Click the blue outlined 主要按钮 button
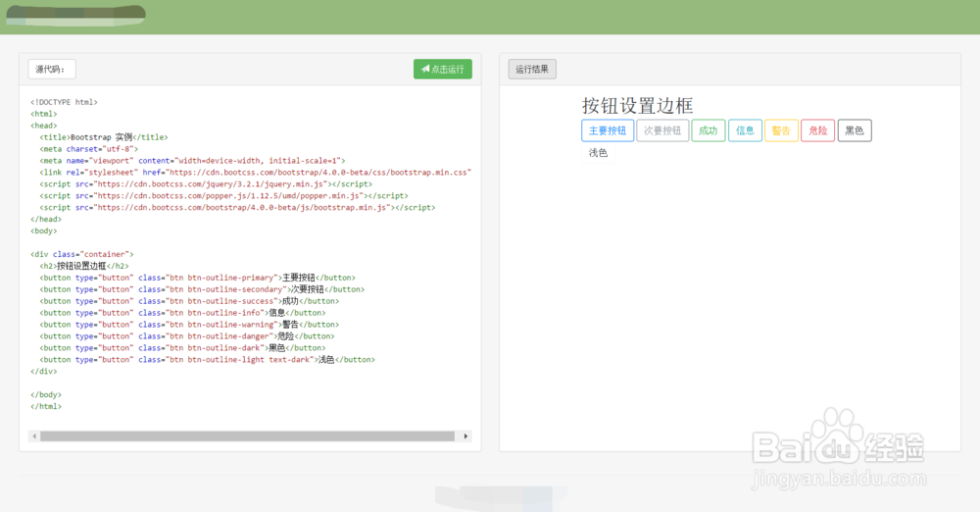Screen dimensions: 980x512 point(608,130)
